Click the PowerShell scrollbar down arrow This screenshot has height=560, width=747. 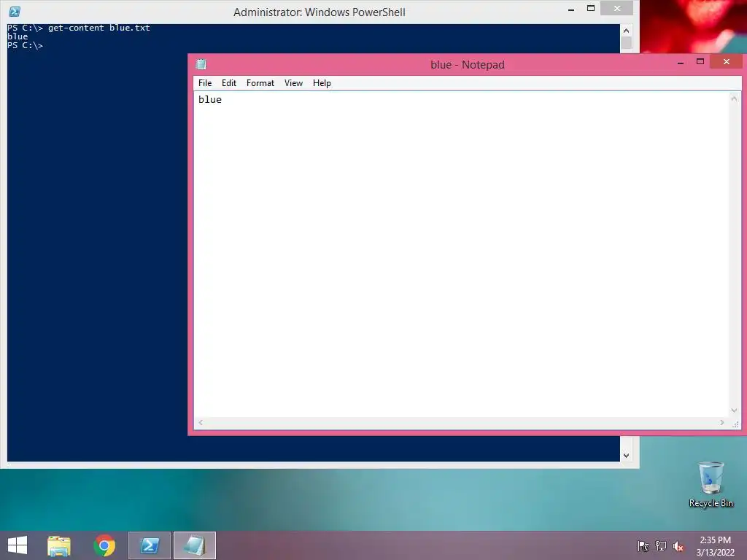click(x=626, y=456)
